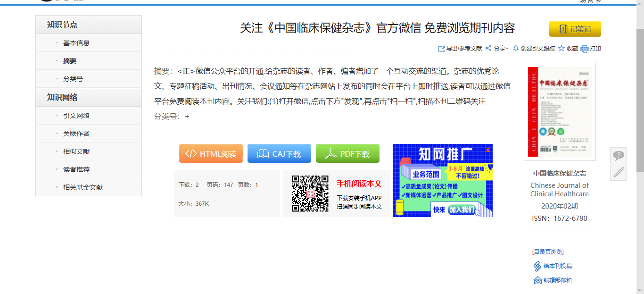Click the submit manuscript (给本刊投稿) icon

coord(537,266)
